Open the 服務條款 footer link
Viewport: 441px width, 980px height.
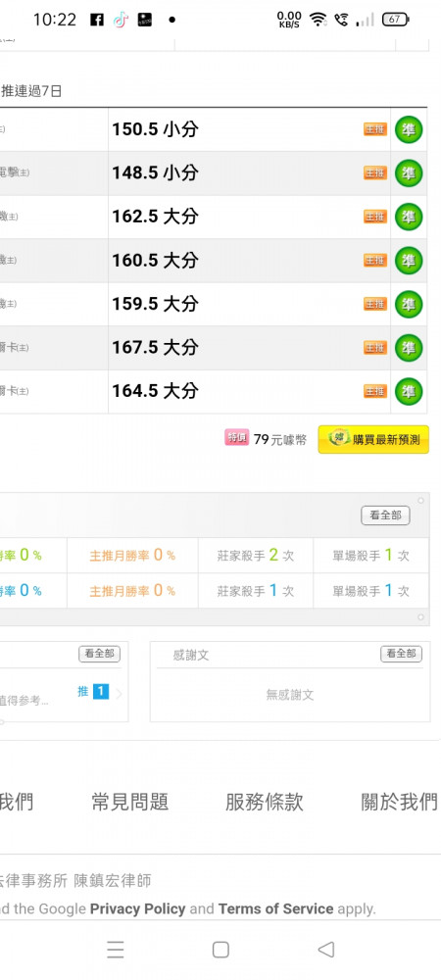[265, 802]
